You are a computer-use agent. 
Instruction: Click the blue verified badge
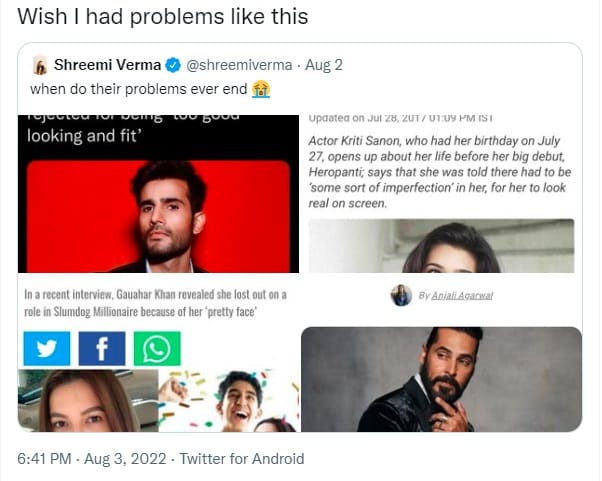click(x=171, y=66)
